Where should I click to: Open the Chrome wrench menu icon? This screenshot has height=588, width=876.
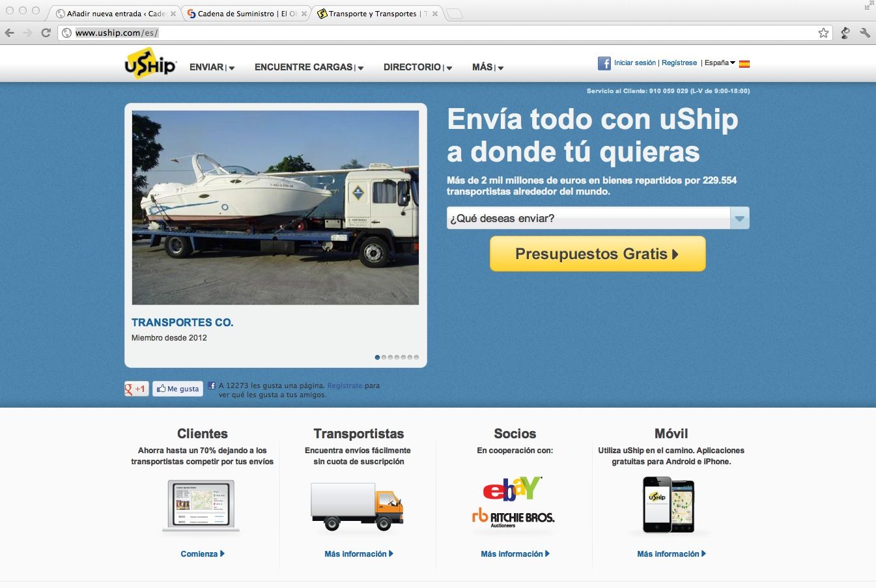(866, 31)
